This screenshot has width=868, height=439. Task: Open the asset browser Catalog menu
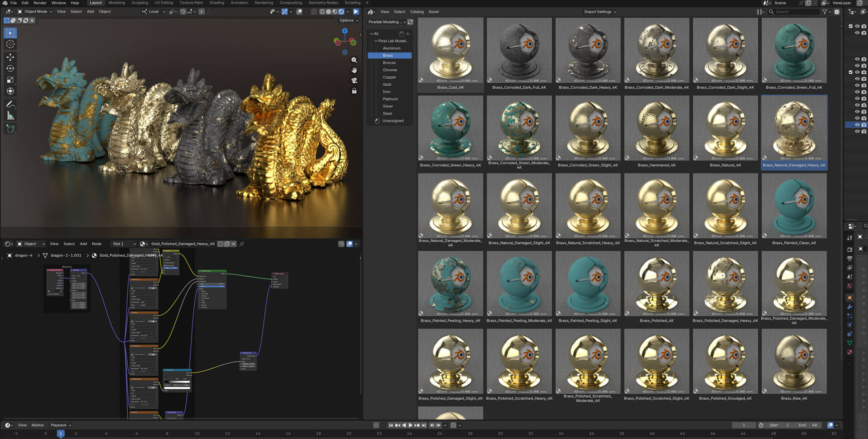tap(417, 11)
